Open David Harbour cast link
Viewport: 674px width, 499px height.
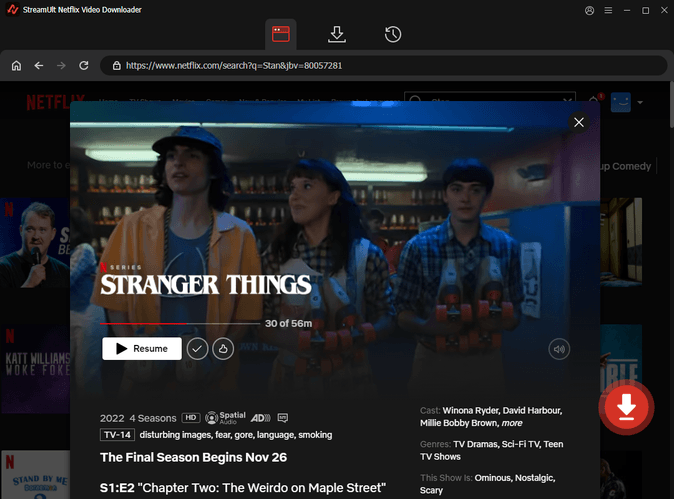tap(532, 410)
